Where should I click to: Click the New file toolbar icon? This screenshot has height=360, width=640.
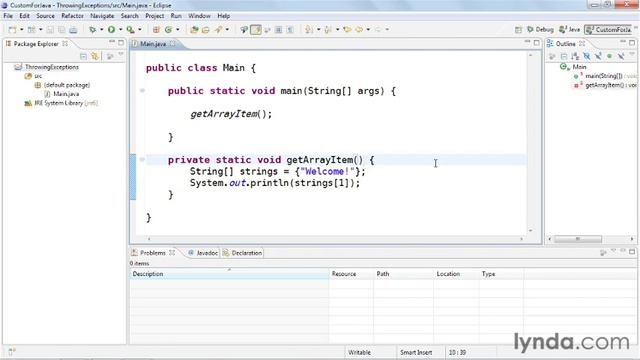[13, 30]
